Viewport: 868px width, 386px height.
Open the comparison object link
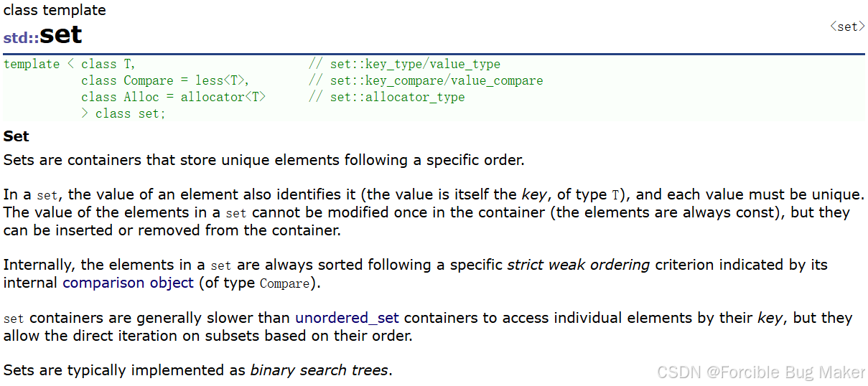[x=128, y=283]
